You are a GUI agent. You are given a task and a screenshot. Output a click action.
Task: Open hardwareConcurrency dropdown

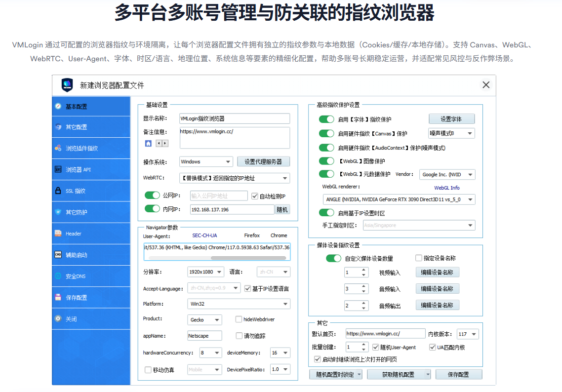point(210,353)
